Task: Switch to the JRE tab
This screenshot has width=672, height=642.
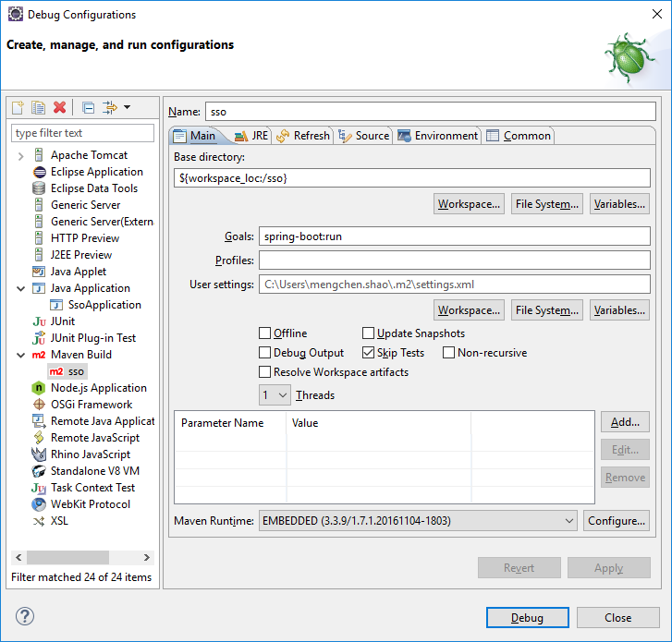Action: (251, 136)
